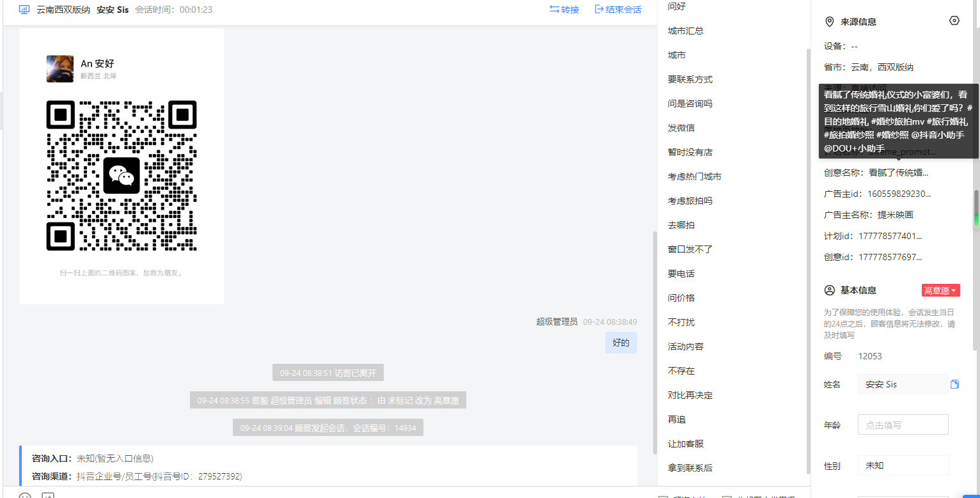The image size is (980, 498).
Task: Click the person icon beside 基本信息
Action: (x=830, y=290)
